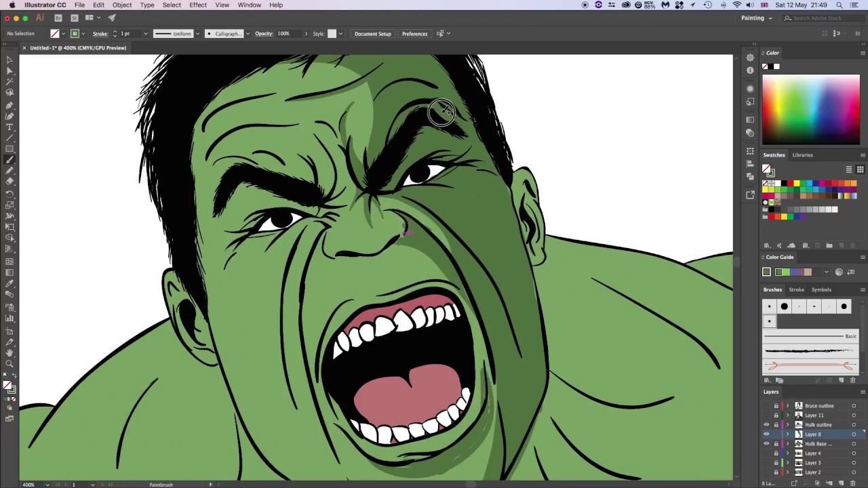The width and height of the screenshot is (868, 488).
Task: Switch swatches to list view
Action: click(x=848, y=169)
